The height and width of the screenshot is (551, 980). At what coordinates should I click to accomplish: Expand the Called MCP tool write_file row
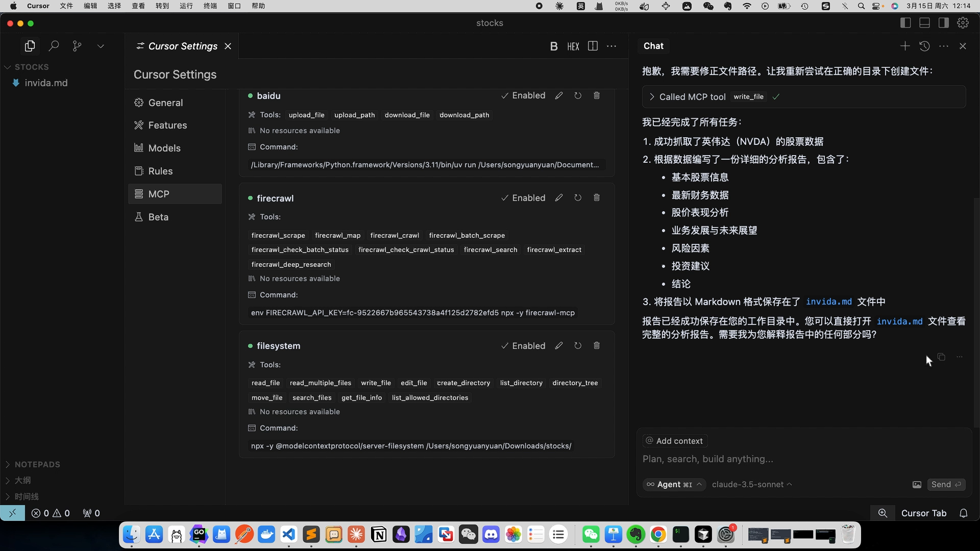point(804,97)
